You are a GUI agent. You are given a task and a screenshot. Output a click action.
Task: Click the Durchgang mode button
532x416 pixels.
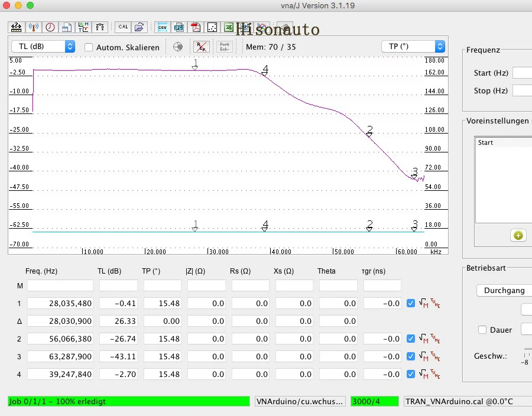[x=504, y=291]
